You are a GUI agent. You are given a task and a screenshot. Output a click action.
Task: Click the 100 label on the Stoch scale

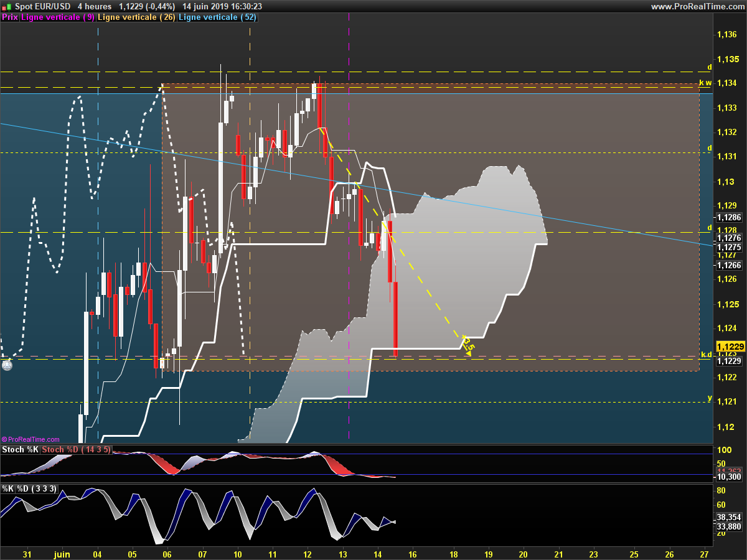[724, 449]
